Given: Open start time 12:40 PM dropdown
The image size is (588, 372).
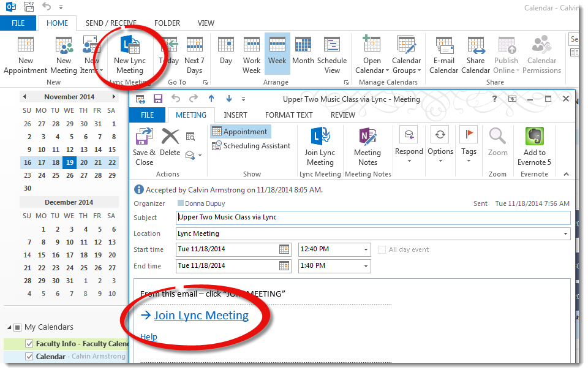Looking at the screenshot, I should (x=366, y=249).
